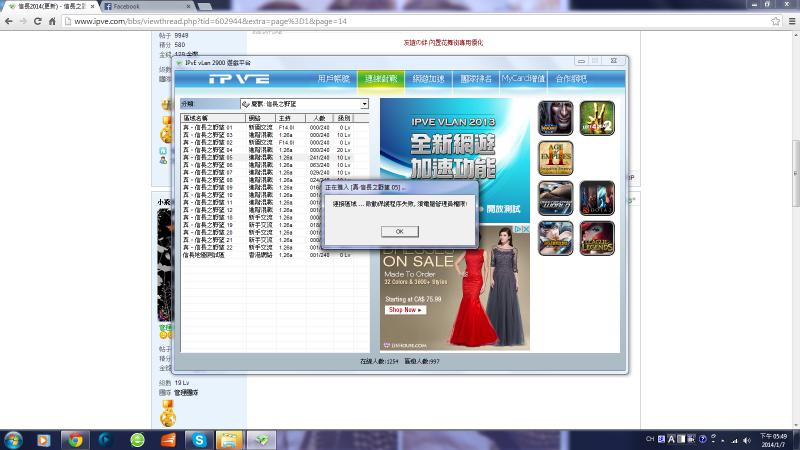Select the 合作夥伴 tab
Screen dimensions: 800x450
coord(571,78)
